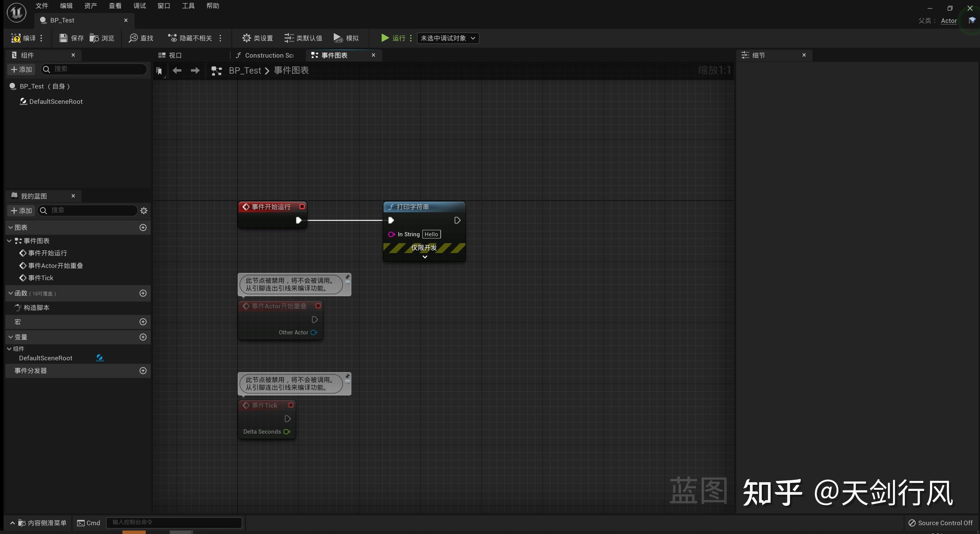Open the 调试 menu

140,6
